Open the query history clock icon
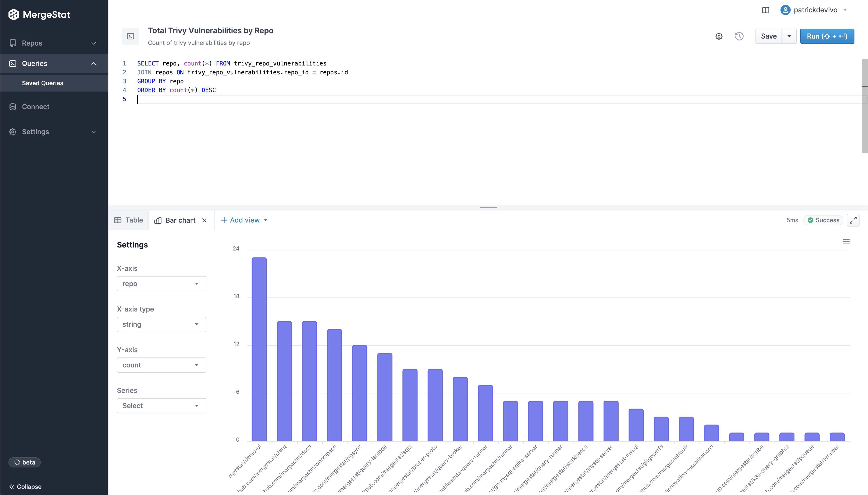Image resolution: width=868 pixels, height=495 pixels. click(x=739, y=36)
